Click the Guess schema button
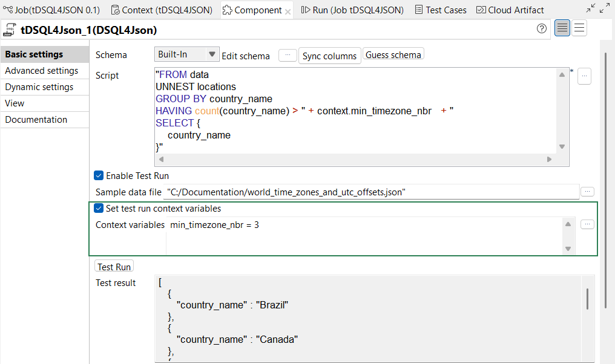This screenshot has width=615, height=364. coord(393,55)
